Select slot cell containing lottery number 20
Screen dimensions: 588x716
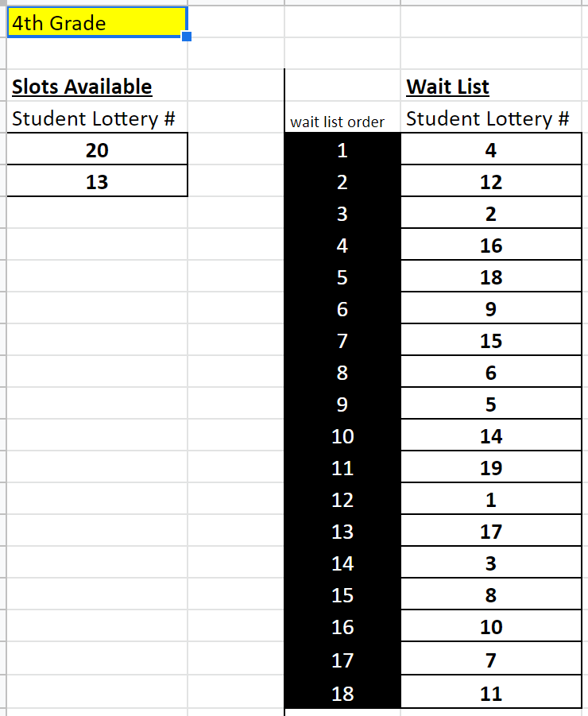pos(97,149)
